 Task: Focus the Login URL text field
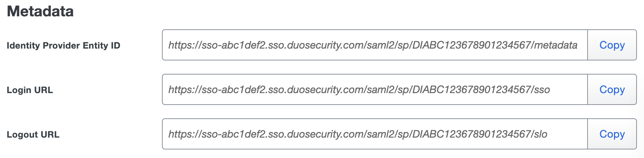tap(374, 90)
